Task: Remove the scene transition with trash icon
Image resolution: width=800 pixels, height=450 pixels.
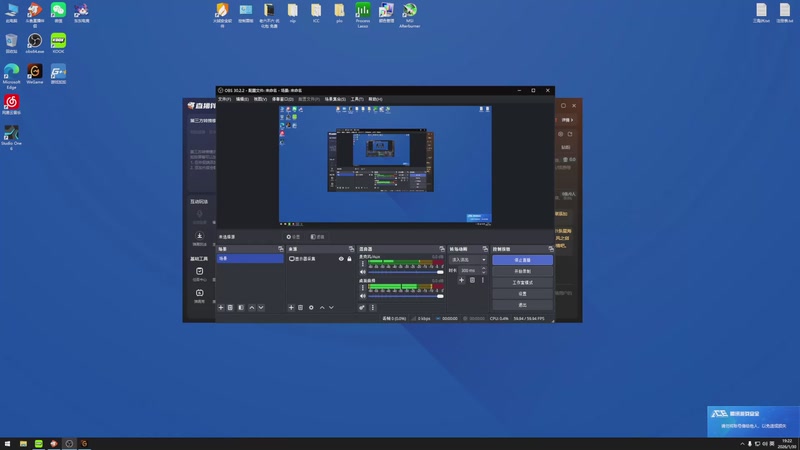Action: tap(472, 280)
